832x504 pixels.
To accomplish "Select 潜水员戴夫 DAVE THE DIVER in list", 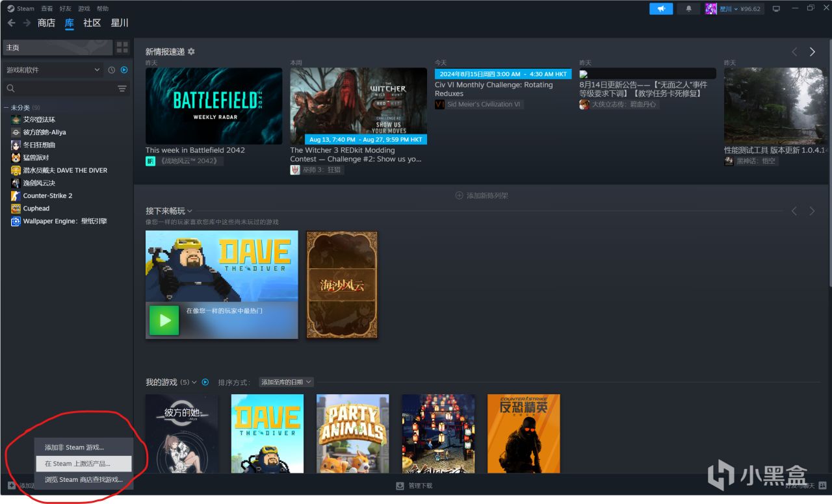I will [65, 170].
